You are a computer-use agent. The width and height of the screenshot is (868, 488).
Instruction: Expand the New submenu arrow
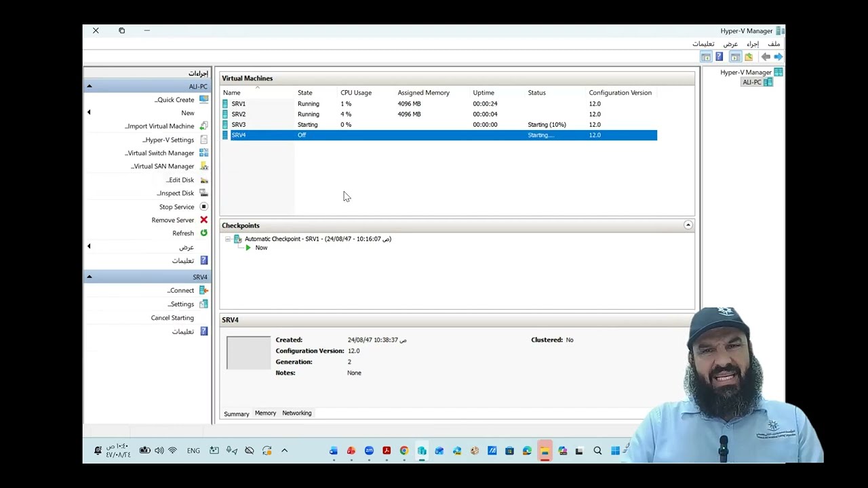(89, 113)
